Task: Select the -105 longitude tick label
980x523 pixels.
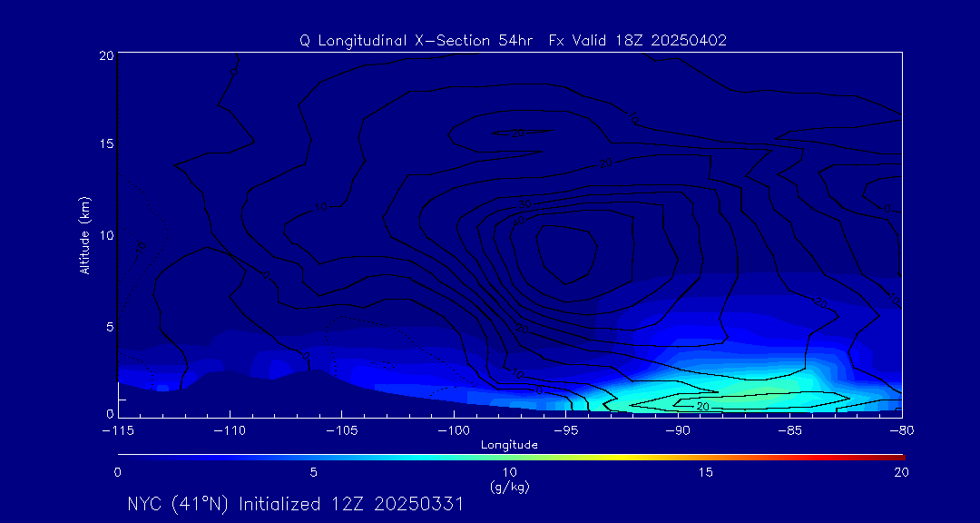Action: pyautogui.click(x=342, y=431)
